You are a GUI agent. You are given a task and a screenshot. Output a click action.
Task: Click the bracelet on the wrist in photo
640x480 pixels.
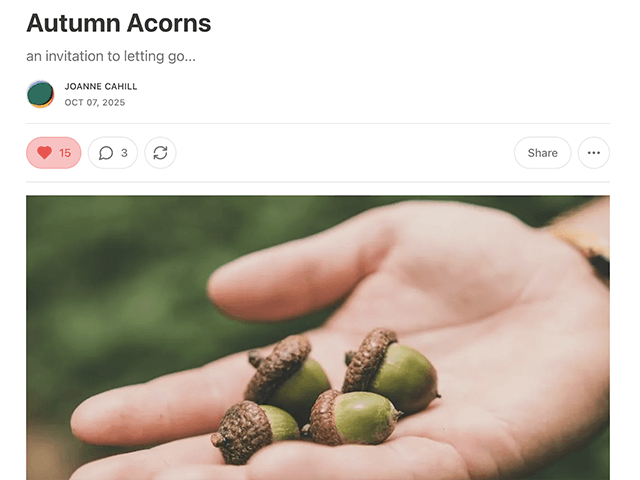point(588,251)
